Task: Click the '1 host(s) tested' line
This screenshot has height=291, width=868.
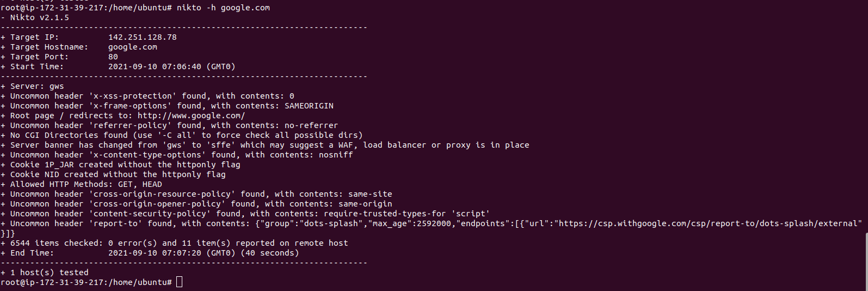Action: click(x=45, y=272)
